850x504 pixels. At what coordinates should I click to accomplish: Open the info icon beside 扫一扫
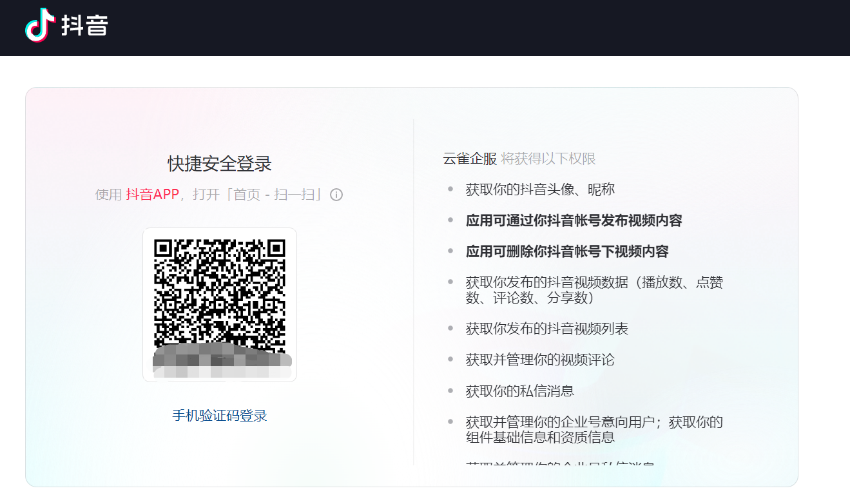tap(336, 195)
